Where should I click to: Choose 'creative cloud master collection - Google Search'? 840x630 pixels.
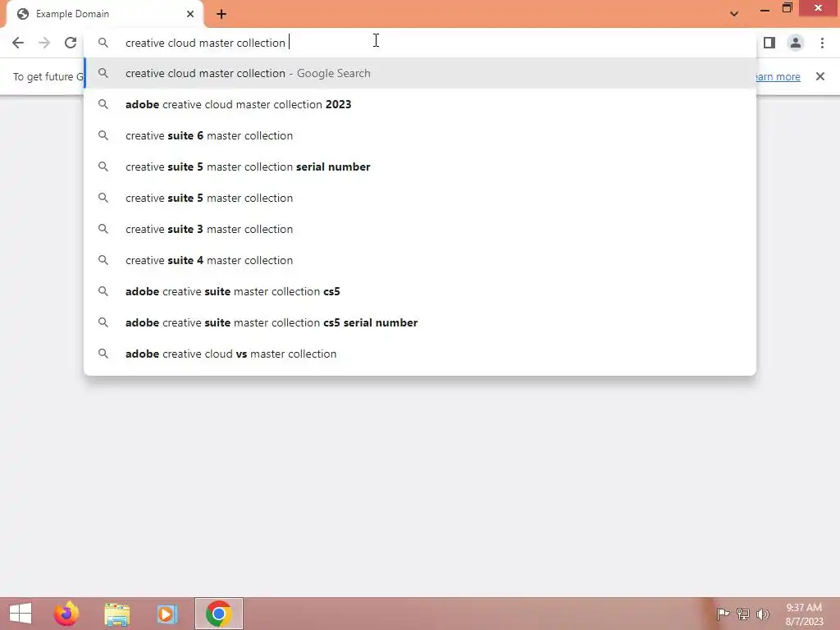pos(420,73)
